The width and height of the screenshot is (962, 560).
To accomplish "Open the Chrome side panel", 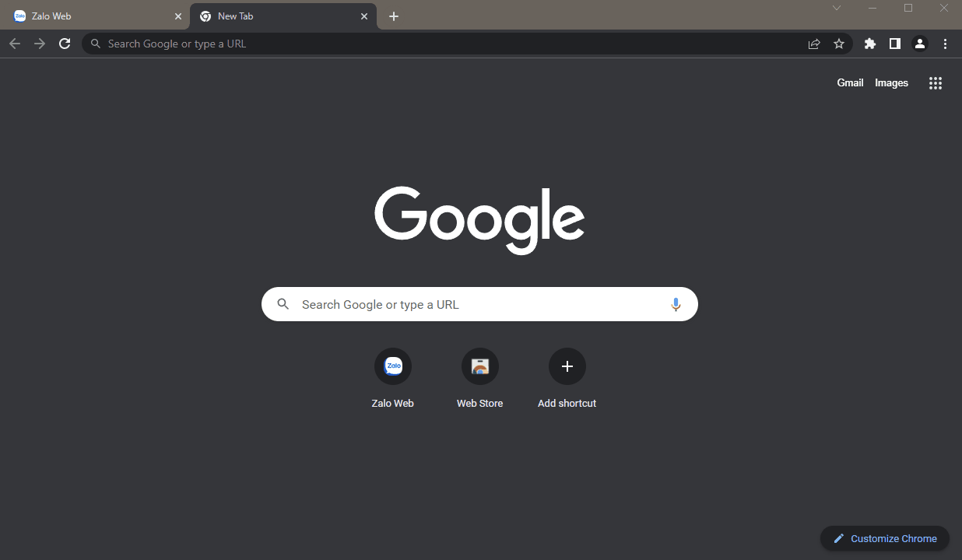I will (x=894, y=44).
